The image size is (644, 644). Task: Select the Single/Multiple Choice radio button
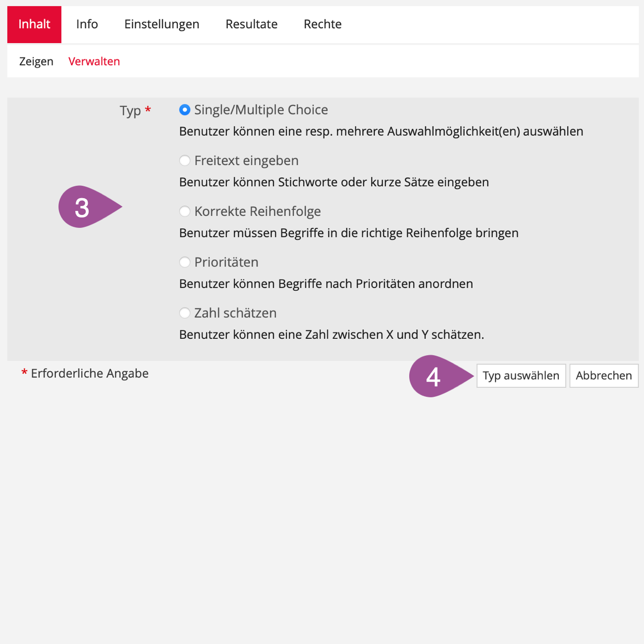point(185,110)
